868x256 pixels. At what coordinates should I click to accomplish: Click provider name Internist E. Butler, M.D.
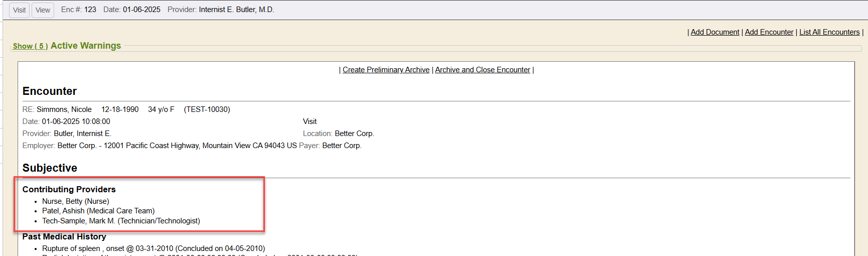236,10
